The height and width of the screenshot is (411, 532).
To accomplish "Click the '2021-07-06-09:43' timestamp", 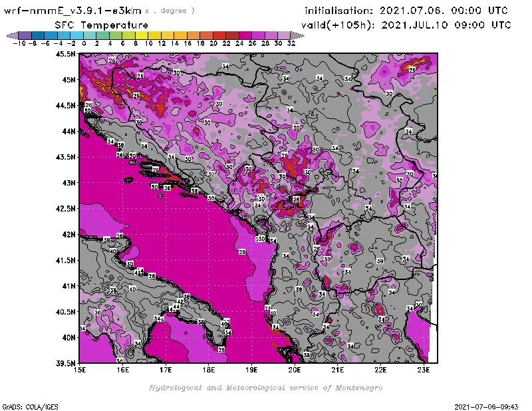I will [486, 407].
